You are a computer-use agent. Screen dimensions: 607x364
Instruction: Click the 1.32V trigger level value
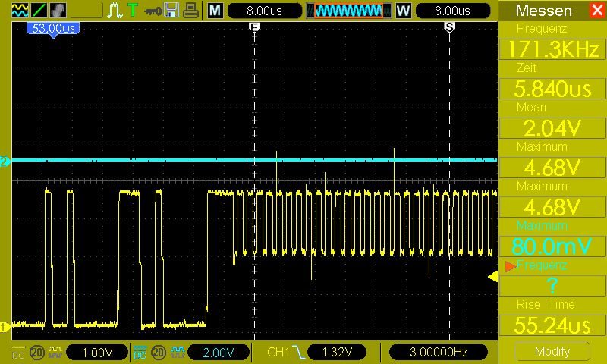pos(337,353)
